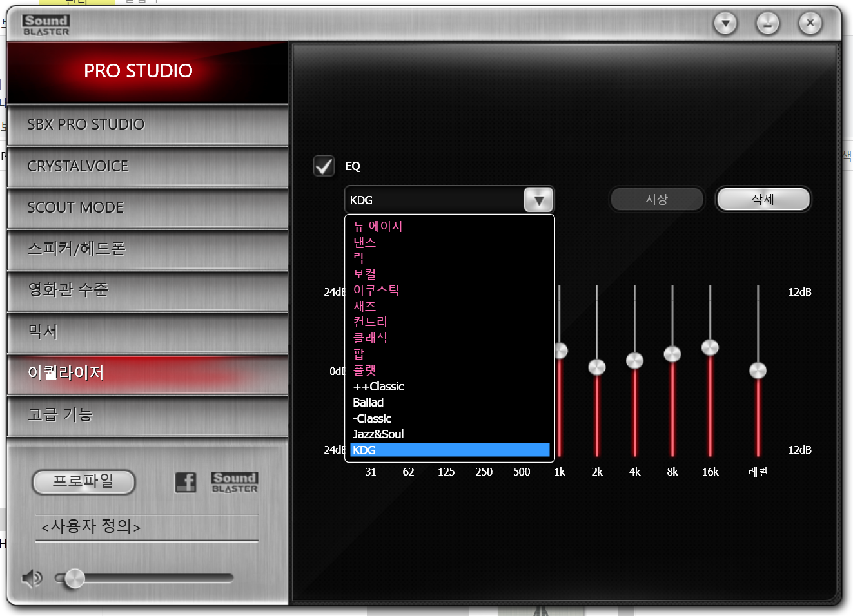Choose the 팝 preset
The width and height of the screenshot is (853, 616).
[449, 354]
